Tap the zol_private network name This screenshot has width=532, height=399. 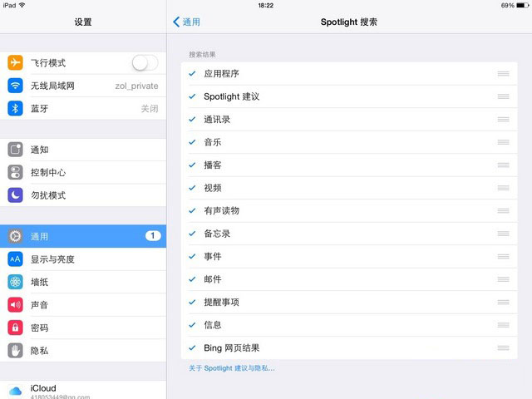(136, 86)
